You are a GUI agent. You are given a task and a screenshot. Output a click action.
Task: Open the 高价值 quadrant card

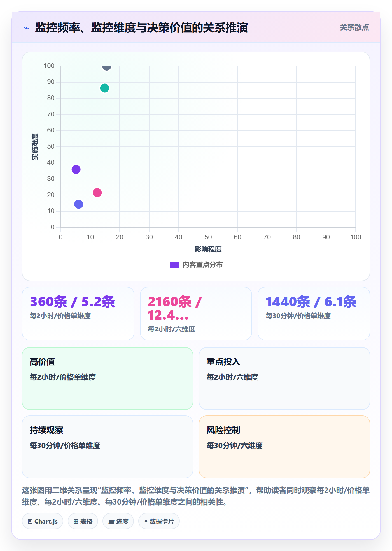[x=108, y=379]
